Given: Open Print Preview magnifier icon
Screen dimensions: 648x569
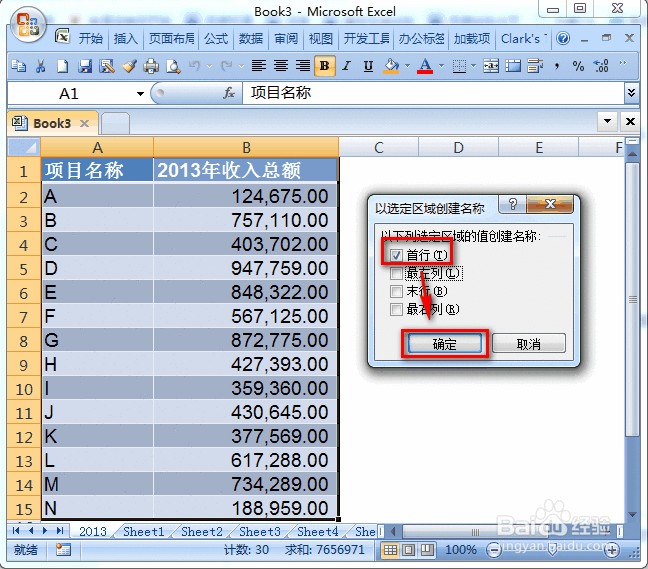Looking at the screenshot, I should (173, 66).
